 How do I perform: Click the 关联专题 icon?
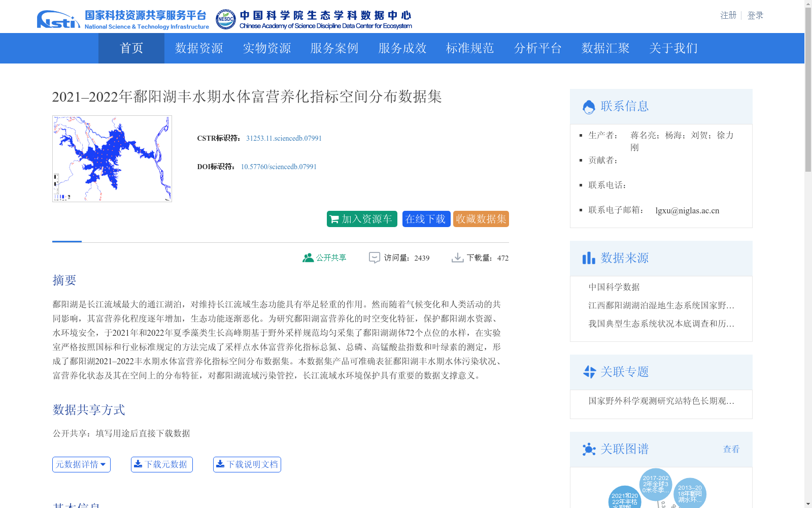[x=589, y=372]
